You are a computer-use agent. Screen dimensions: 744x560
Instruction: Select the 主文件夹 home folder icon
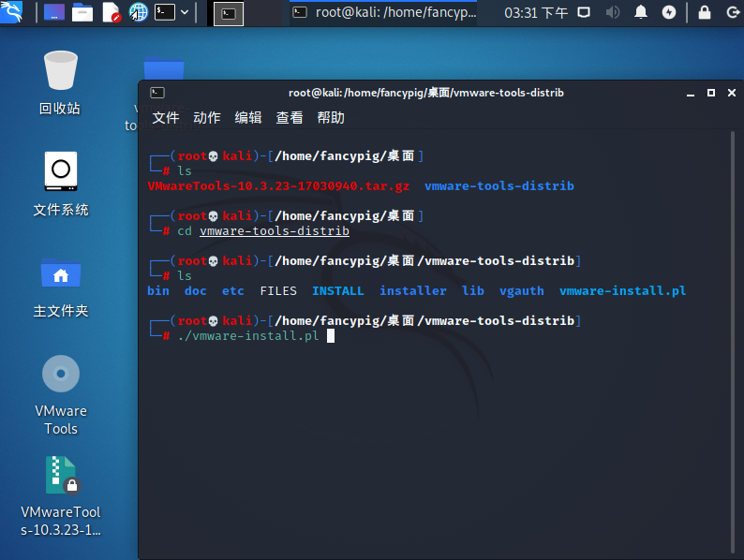61,287
